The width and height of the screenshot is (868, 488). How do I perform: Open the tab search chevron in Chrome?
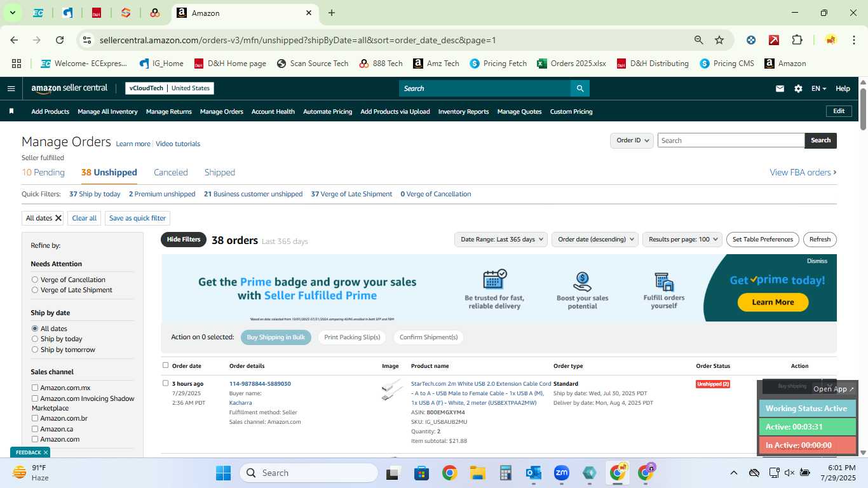[x=12, y=13]
